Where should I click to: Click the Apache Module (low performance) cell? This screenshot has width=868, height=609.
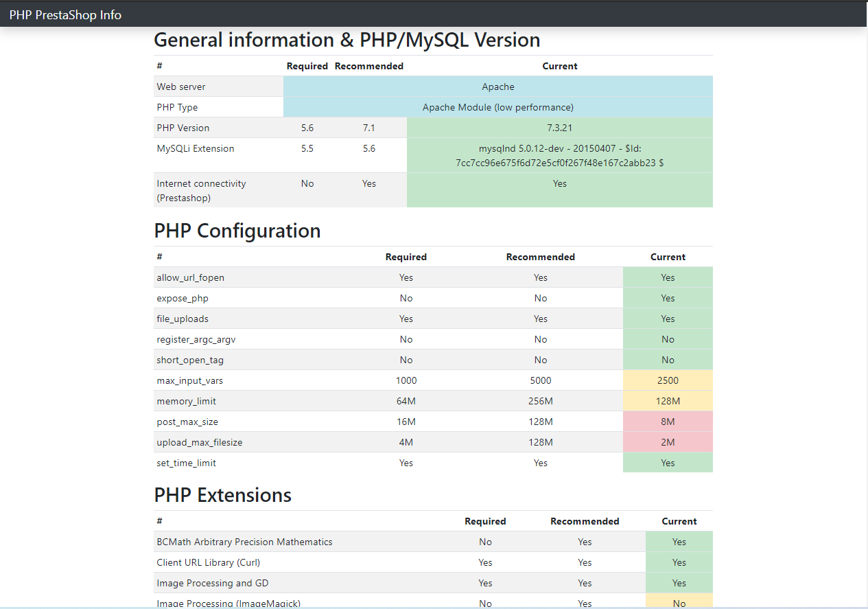pos(498,107)
